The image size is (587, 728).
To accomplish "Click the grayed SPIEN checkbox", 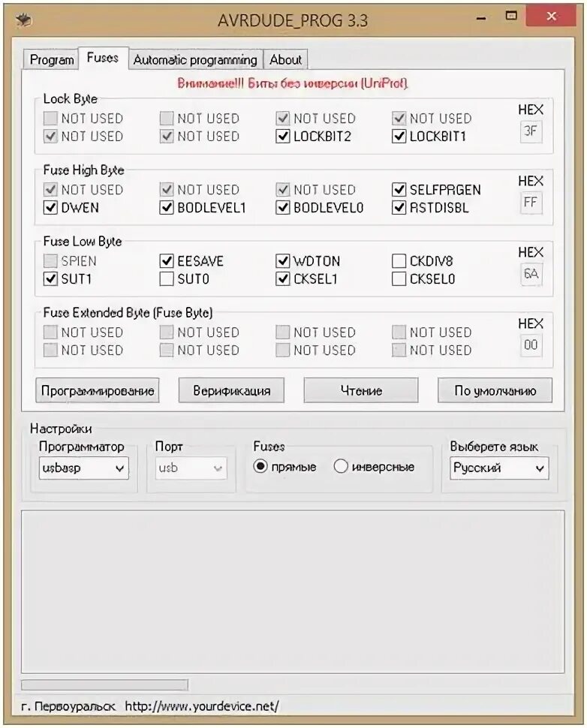I will pos(50,261).
